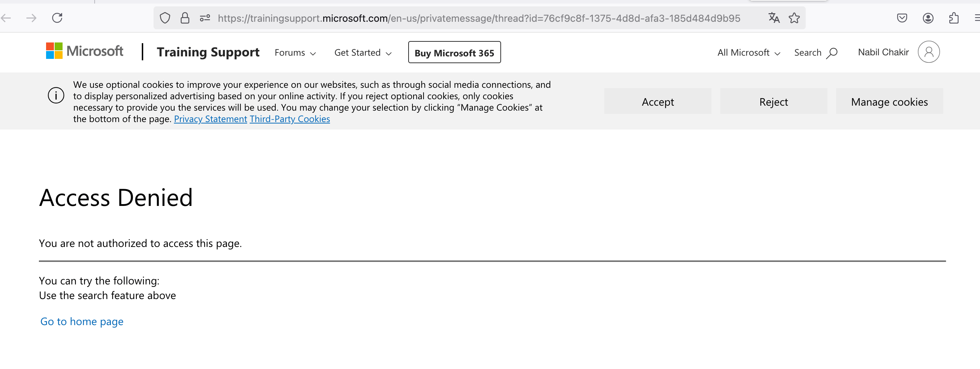
Task: Open the site permissions icon in the address bar
Action: 205,18
